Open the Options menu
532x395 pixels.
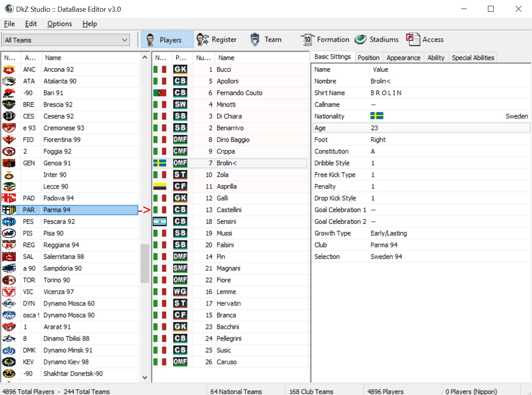click(60, 24)
